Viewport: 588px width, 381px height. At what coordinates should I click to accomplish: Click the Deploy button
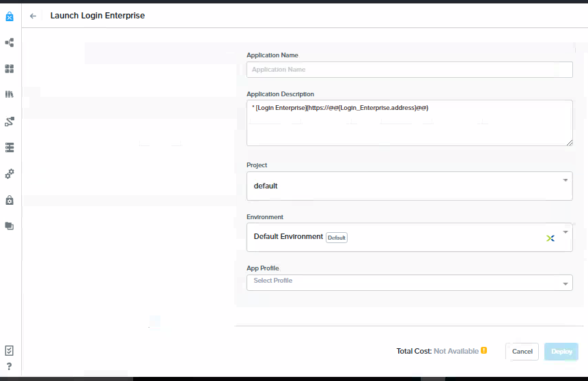(x=561, y=352)
